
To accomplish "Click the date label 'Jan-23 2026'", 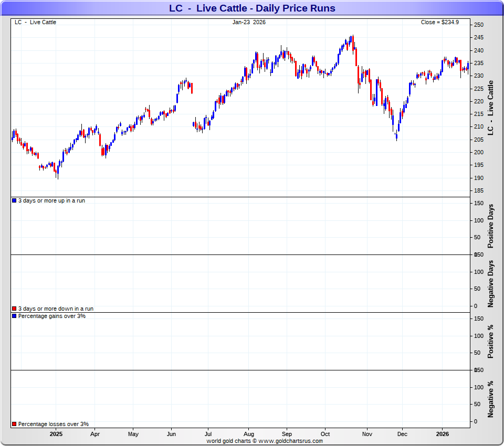I will 249,22.
